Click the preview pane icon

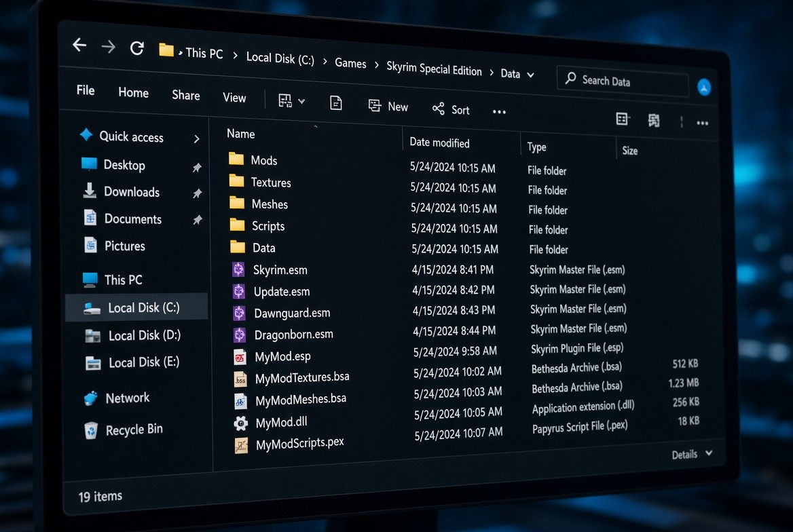click(653, 120)
